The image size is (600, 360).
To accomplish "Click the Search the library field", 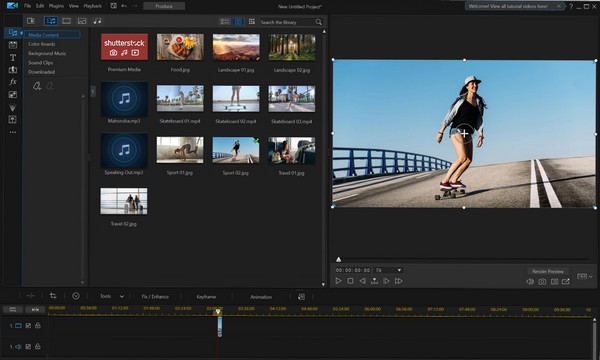I will tap(287, 22).
